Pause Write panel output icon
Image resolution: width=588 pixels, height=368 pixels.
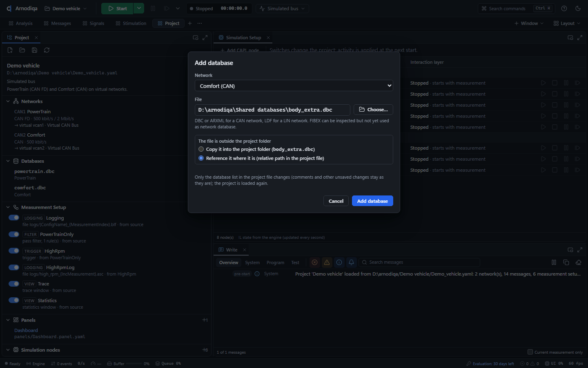pyautogui.click(x=554, y=263)
